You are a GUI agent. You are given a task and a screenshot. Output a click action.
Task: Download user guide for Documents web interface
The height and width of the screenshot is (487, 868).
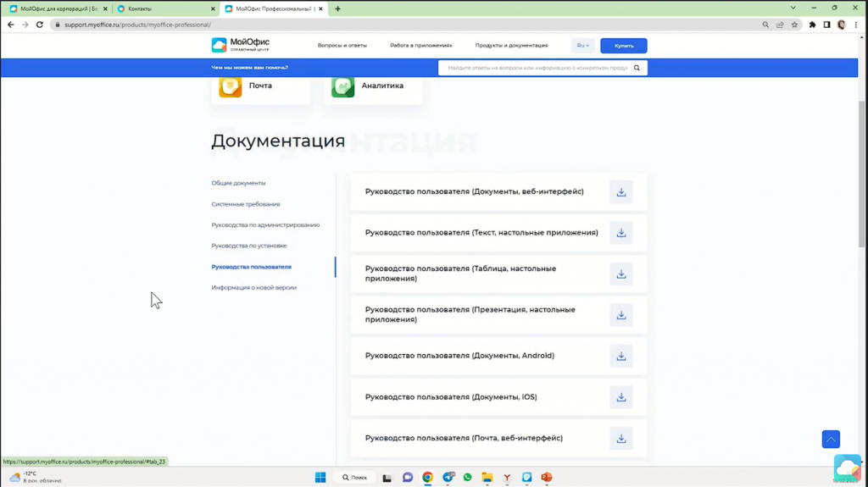click(x=621, y=192)
